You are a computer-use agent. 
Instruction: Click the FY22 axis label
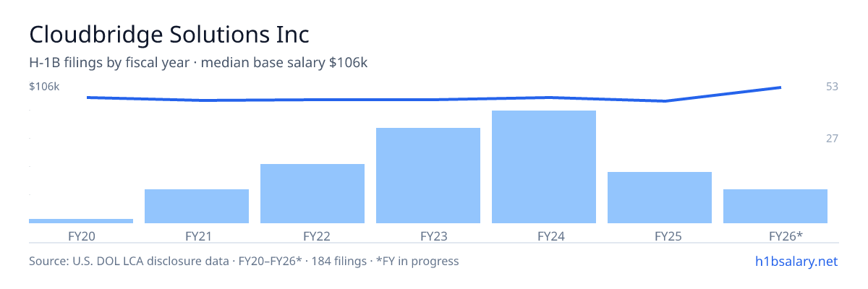(312, 236)
